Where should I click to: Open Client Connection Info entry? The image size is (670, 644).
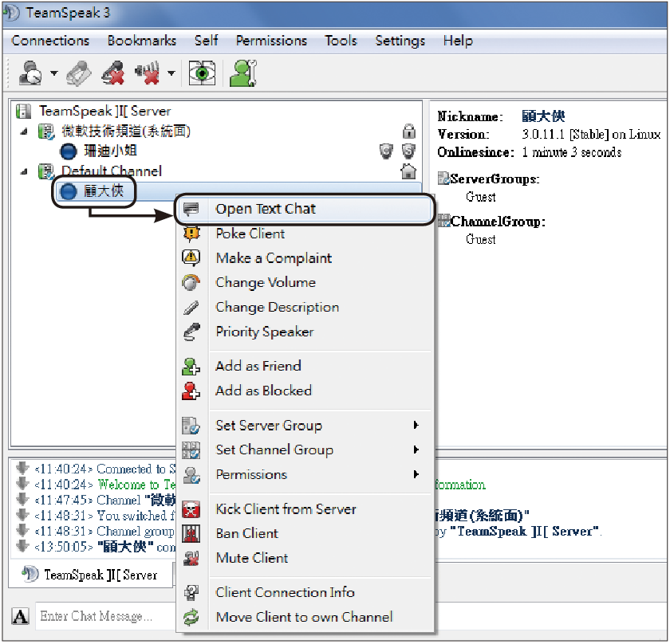(x=305, y=592)
